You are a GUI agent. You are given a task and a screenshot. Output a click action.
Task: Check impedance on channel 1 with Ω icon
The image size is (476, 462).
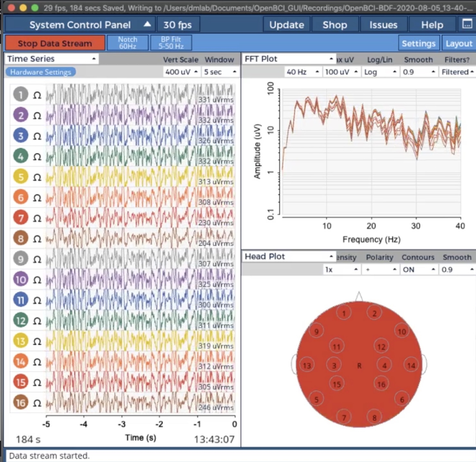pos(36,95)
